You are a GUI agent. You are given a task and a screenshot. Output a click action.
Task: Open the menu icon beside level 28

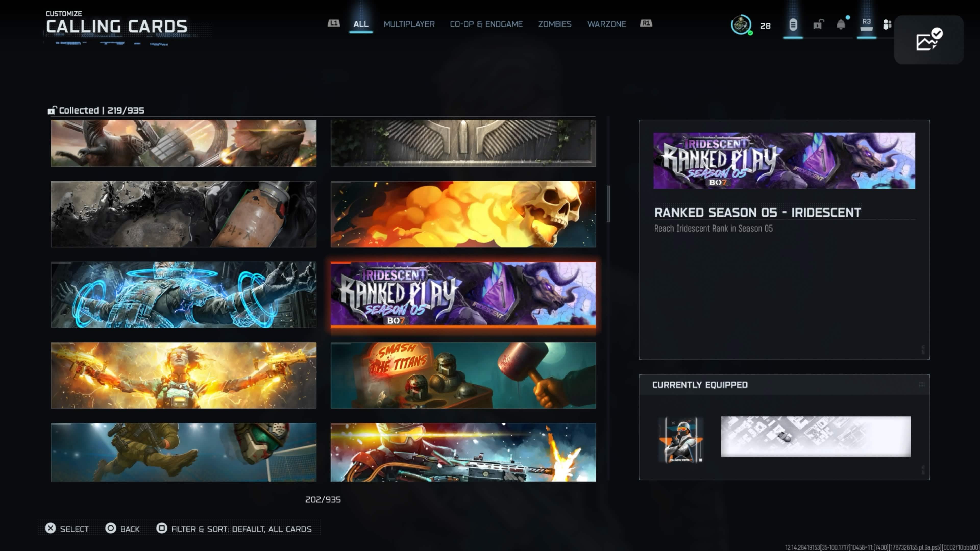tap(793, 25)
